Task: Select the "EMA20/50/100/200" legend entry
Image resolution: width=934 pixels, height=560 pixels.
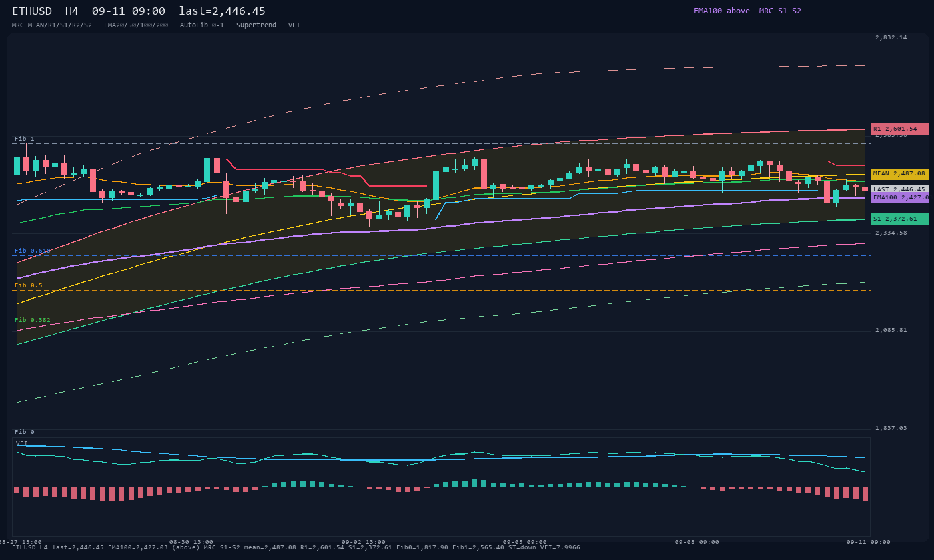Action: coord(136,25)
